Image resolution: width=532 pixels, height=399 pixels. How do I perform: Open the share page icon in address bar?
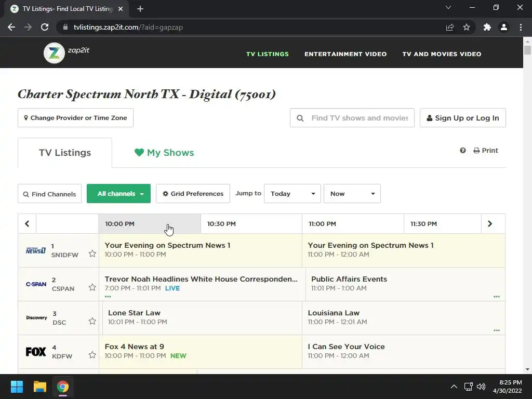pyautogui.click(x=450, y=27)
